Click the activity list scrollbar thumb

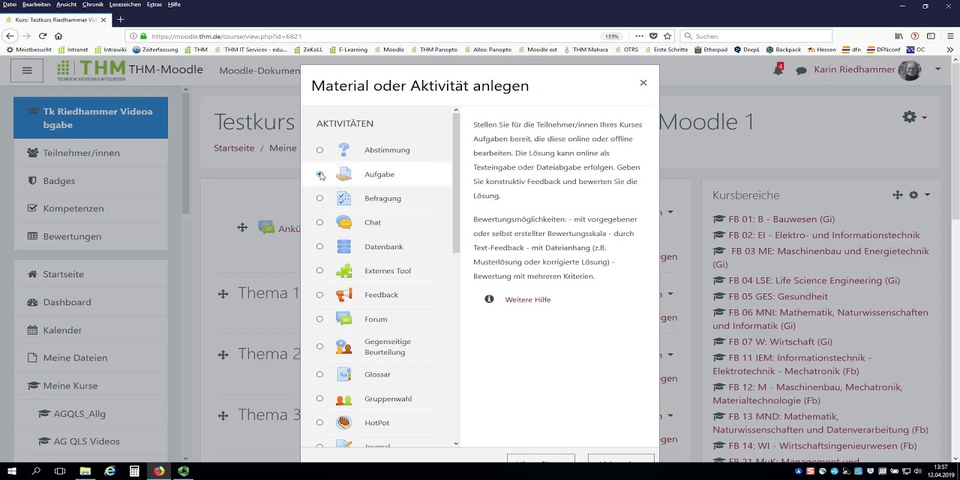[456, 182]
